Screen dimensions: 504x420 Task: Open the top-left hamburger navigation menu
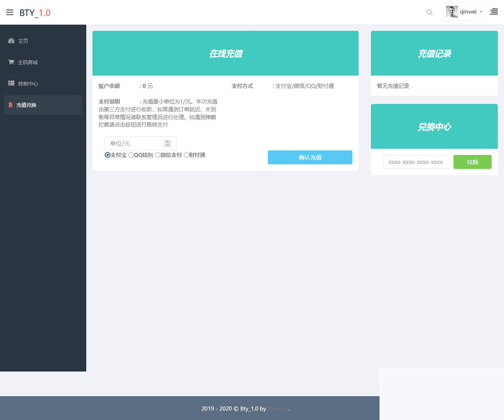(x=9, y=12)
